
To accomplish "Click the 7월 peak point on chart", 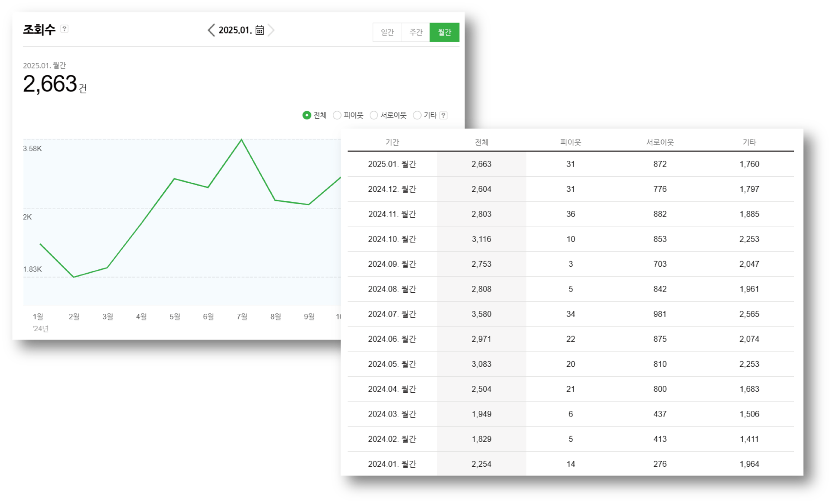I will (241, 139).
